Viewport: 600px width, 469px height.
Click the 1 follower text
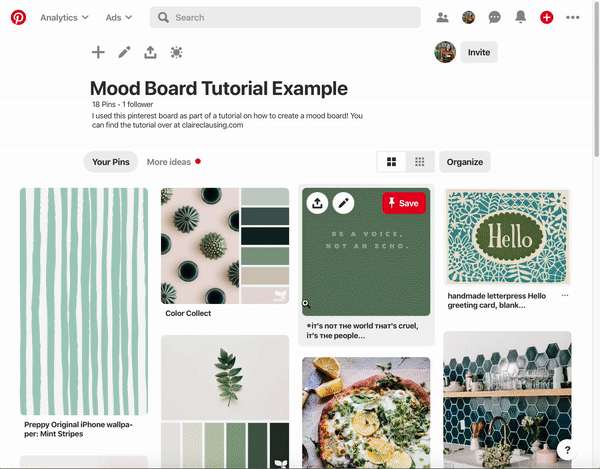[138, 104]
